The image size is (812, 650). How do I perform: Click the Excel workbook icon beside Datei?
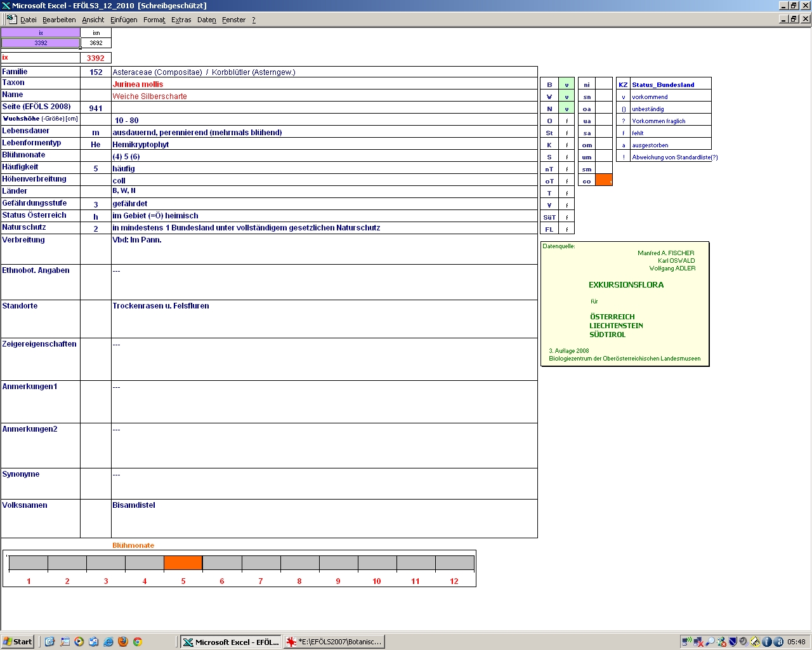(11, 19)
